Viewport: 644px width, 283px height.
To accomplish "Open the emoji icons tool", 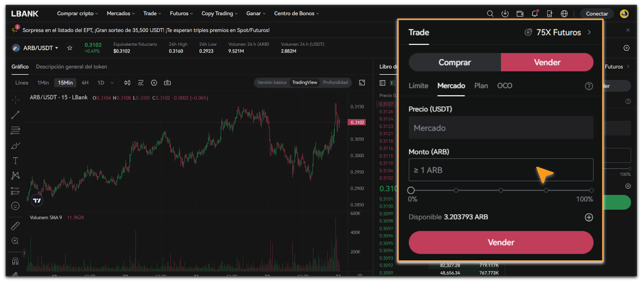I will (x=15, y=206).
